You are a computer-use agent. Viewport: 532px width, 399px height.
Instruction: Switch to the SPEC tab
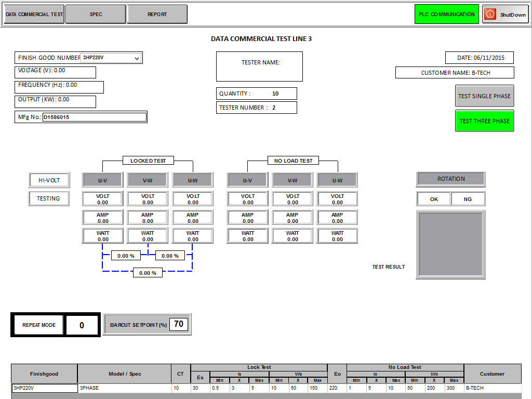point(96,14)
